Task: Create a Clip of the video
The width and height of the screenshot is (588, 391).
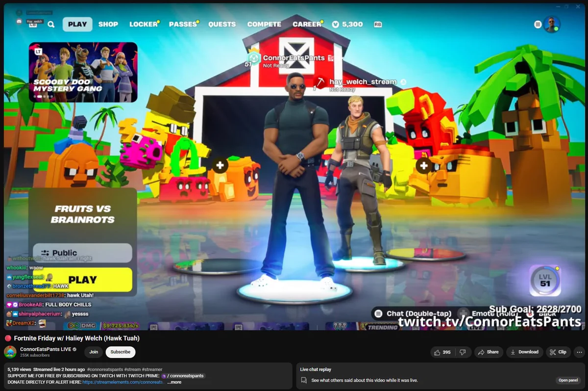Action: [x=558, y=352]
